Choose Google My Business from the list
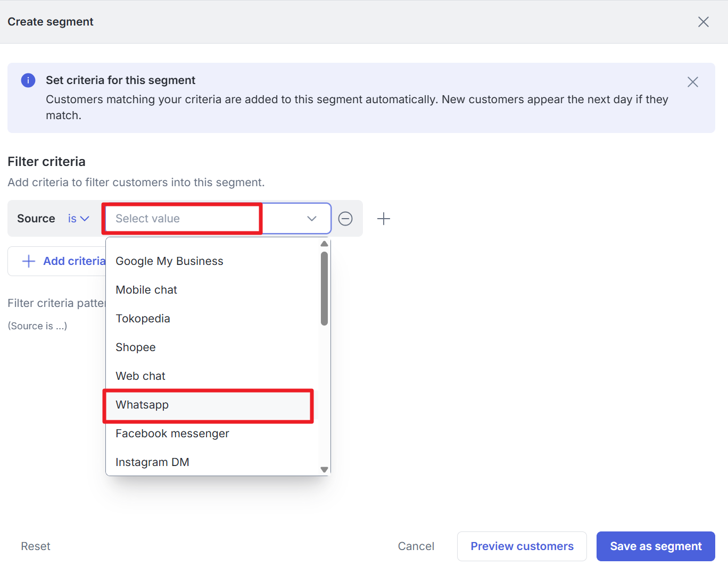This screenshot has width=728, height=574. coord(212,261)
